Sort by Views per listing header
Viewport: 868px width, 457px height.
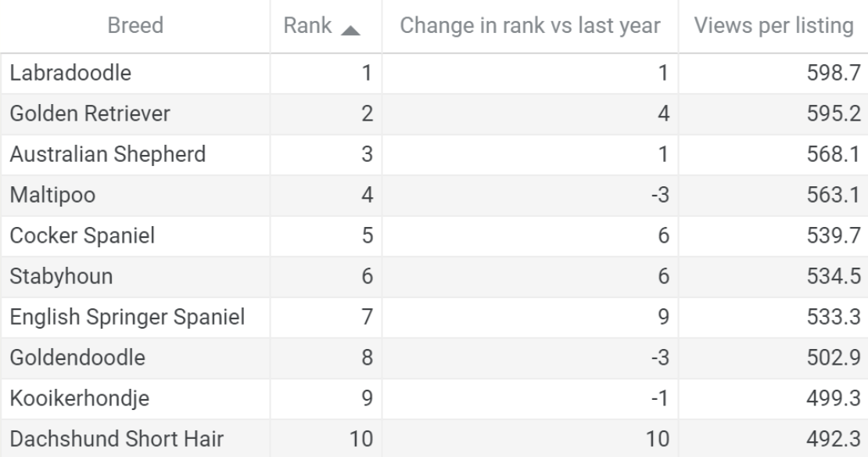coord(773,26)
